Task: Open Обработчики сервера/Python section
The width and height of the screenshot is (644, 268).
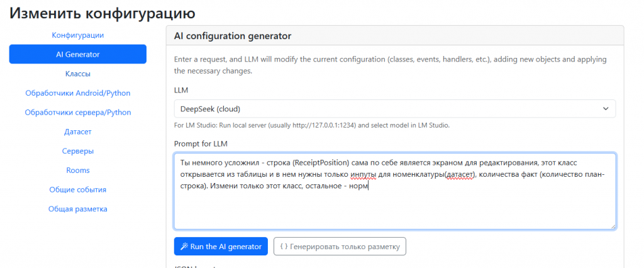Action: click(x=77, y=113)
